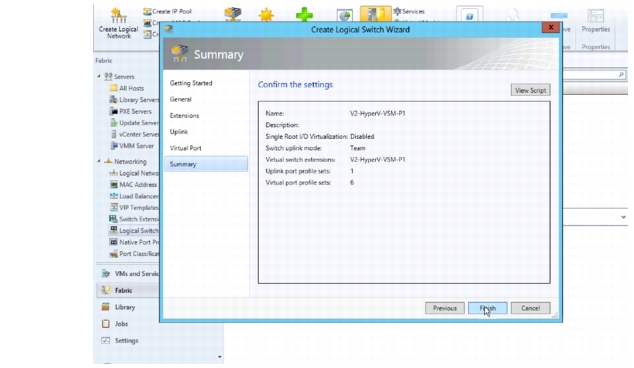Open Logical Networks in tree
This screenshot has width=634, height=368.
(x=134, y=173)
